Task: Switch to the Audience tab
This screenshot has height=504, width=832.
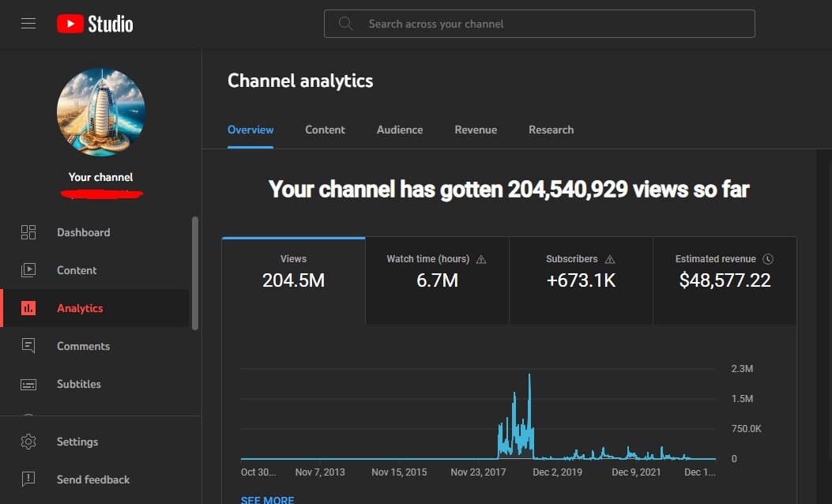Action: (x=400, y=130)
